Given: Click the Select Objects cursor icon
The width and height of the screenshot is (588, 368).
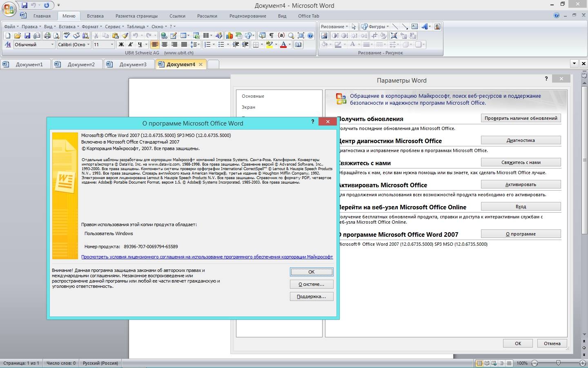Looking at the screenshot, I should tap(354, 27).
